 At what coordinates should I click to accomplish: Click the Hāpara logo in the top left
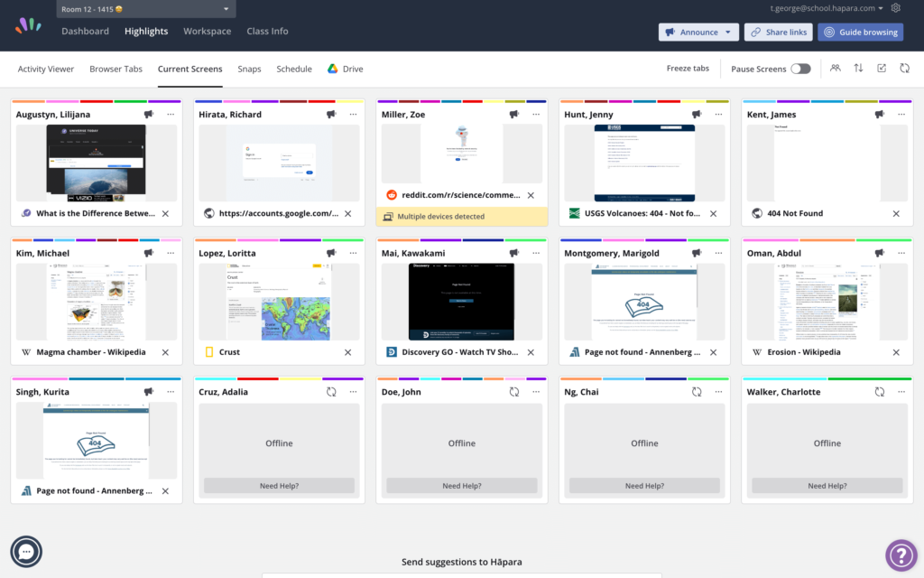pos(28,24)
